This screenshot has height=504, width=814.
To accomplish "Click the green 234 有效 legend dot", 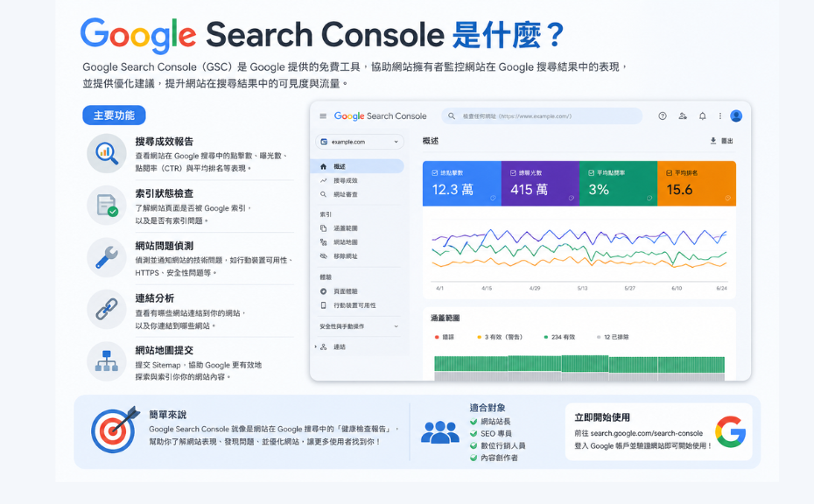I will (x=545, y=337).
